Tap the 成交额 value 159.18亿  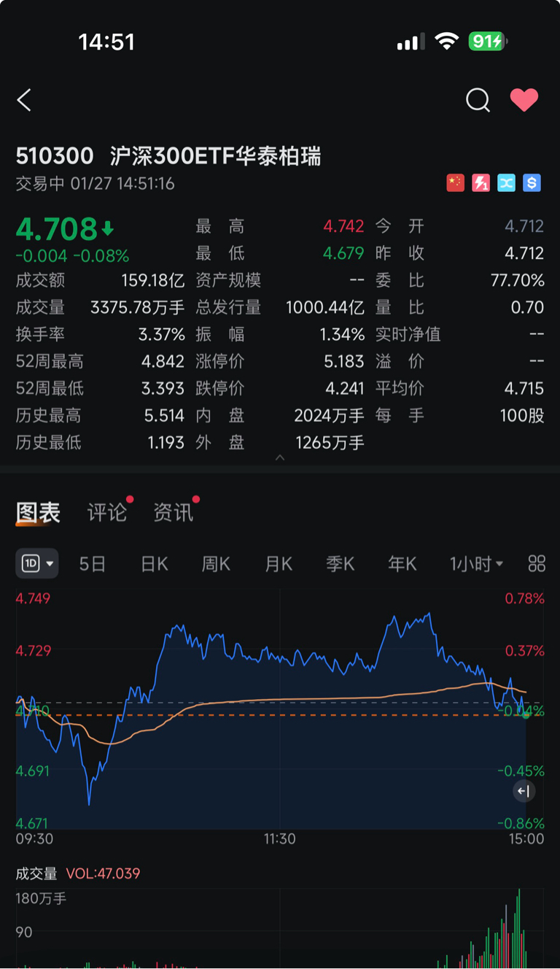coord(153,280)
